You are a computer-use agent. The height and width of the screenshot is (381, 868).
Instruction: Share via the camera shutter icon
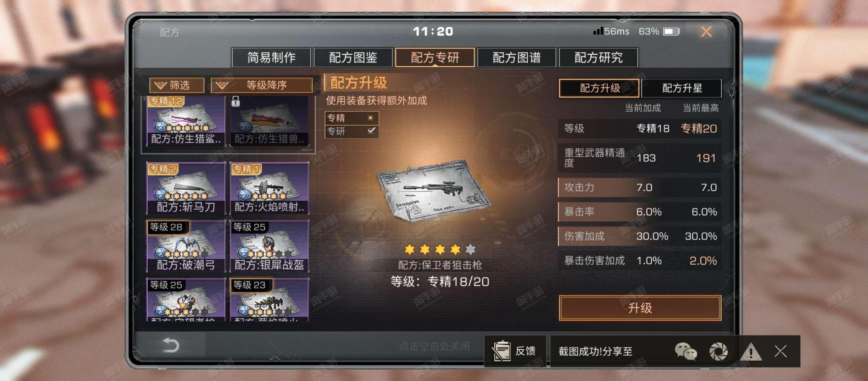(718, 351)
